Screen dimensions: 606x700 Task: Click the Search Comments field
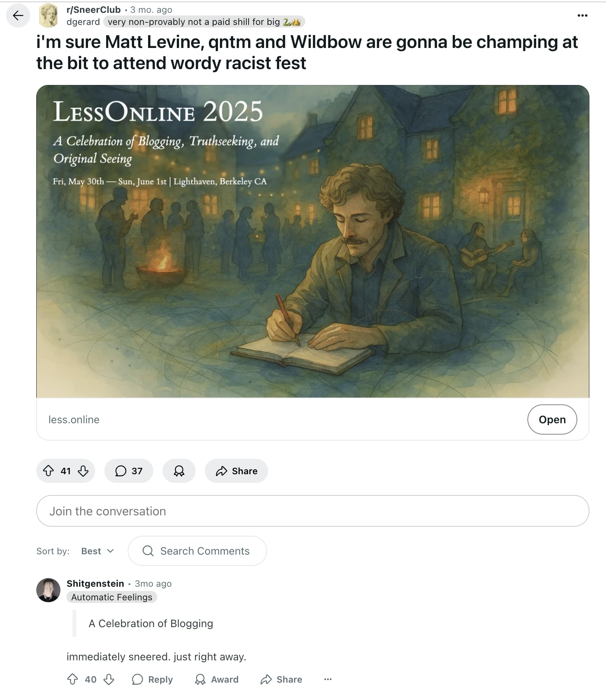click(197, 551)
